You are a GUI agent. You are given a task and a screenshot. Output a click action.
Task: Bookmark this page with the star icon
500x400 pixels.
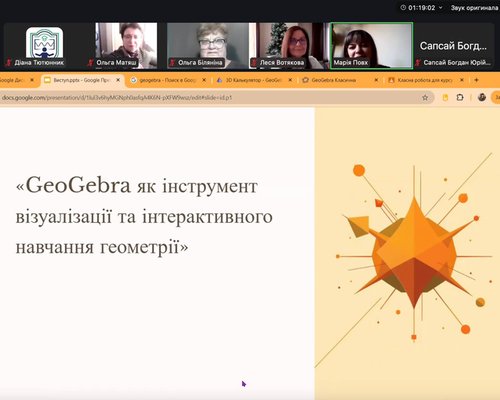(x=425, y=98)
